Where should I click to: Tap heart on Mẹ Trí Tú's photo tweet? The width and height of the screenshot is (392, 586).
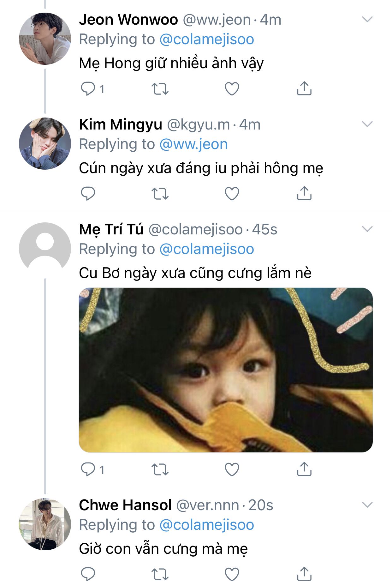pyautogui.click(x=232, y=469)
